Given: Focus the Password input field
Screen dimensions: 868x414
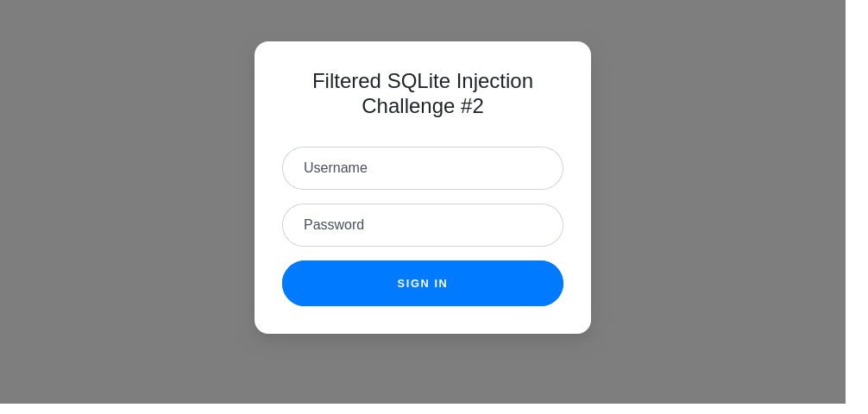Looking at the screenshot, I should tap(422, 225).
